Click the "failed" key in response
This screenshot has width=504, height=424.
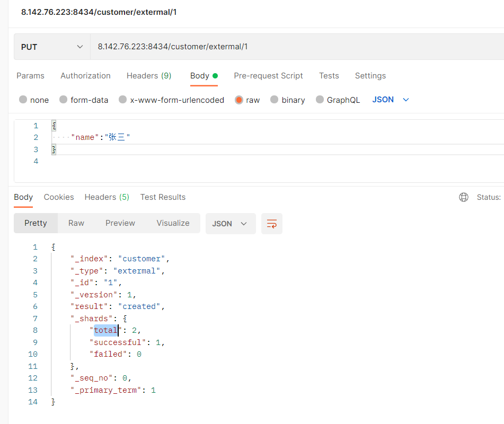(108, 354)
